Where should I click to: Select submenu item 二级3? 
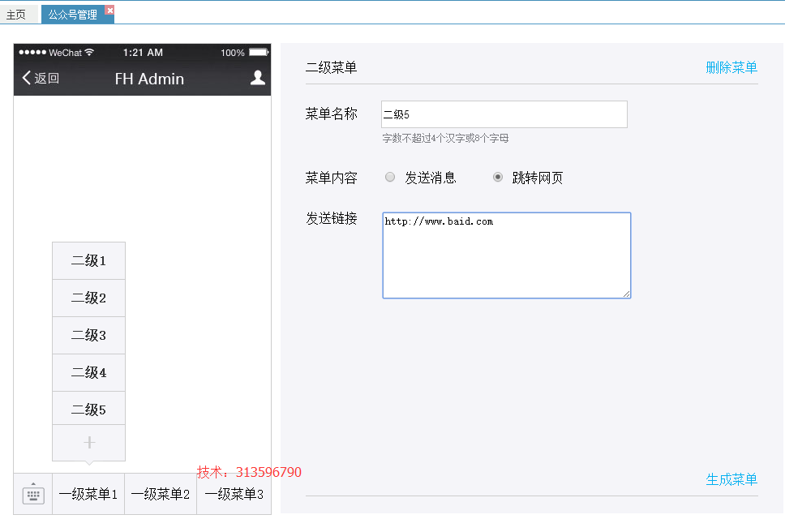88,335
